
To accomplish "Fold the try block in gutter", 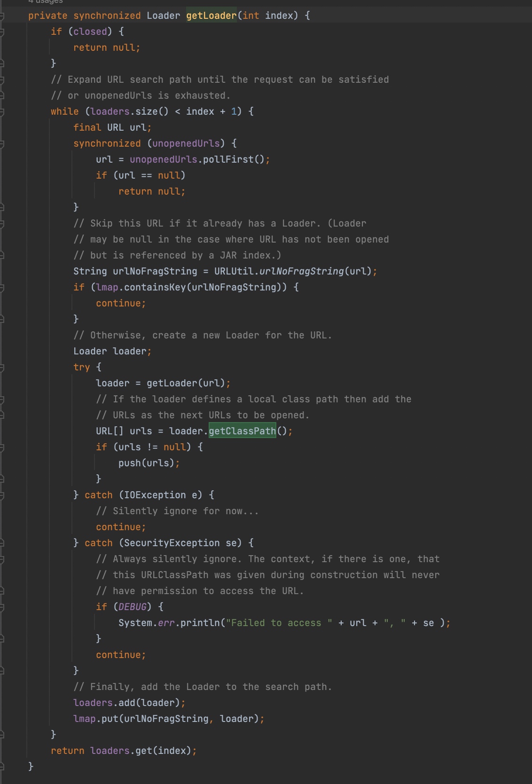I will [x=2, y=368].
